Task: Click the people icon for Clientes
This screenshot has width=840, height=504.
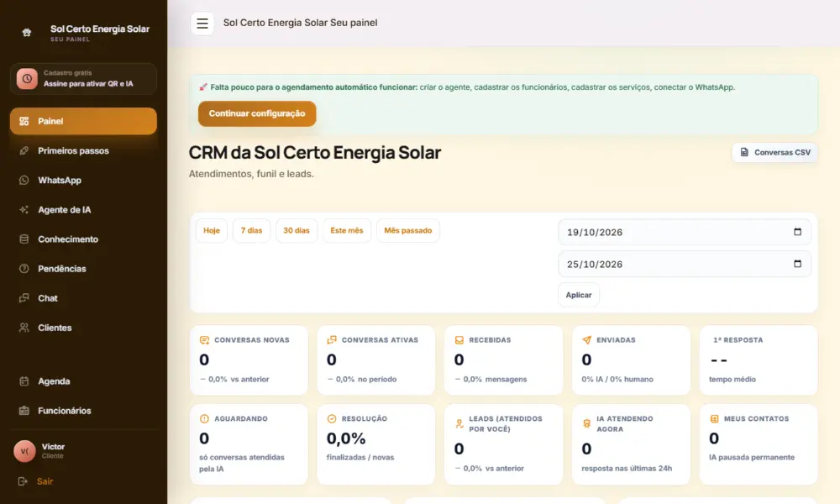Action: [24, 328]
